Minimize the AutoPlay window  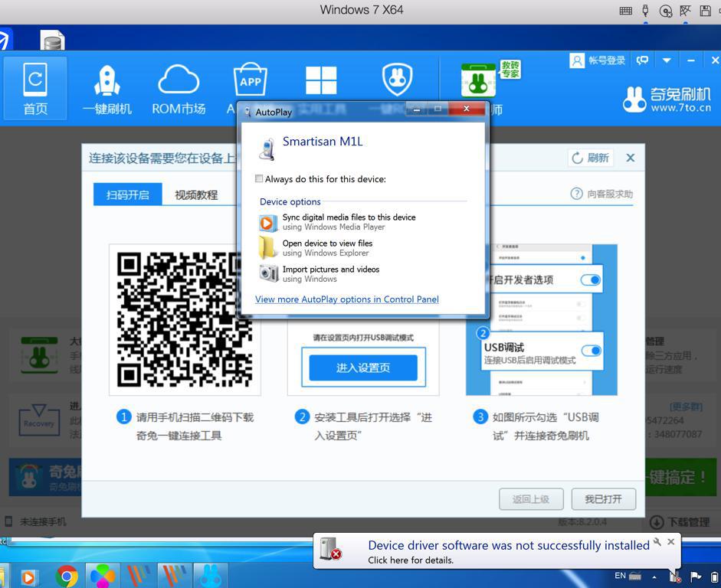point(417,109)
